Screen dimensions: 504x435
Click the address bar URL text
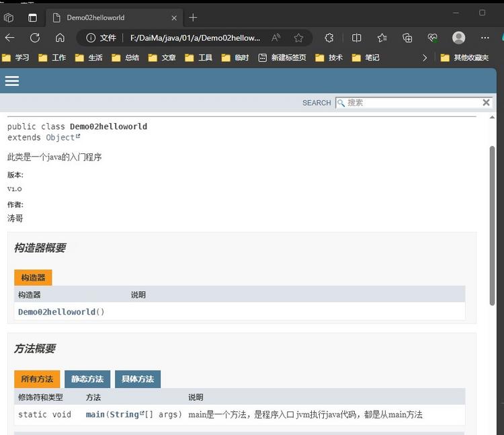[195, 38]
